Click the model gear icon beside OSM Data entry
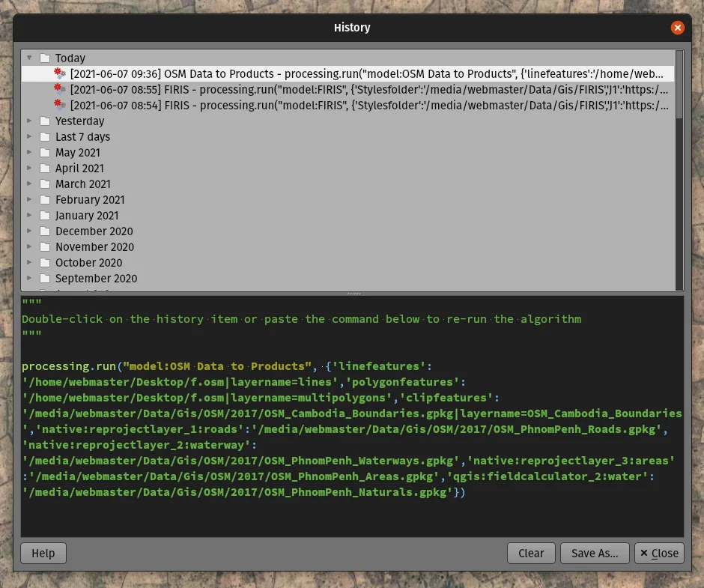This screenshot has width=704, height=588. click(x=60, y=73)
